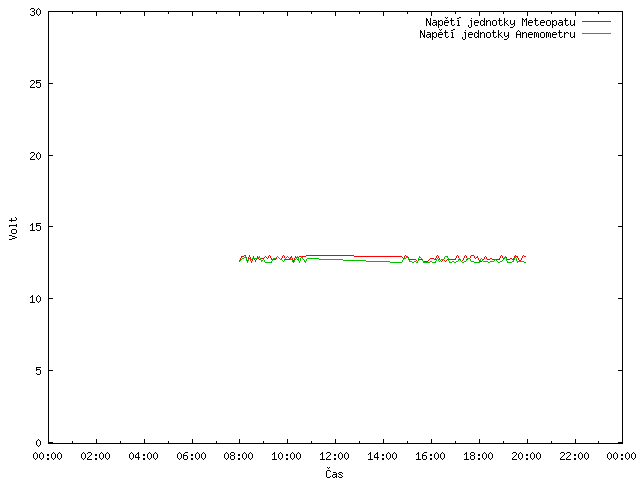
Task: Click the x-axis label 10:00
Action: coord(287,456)
